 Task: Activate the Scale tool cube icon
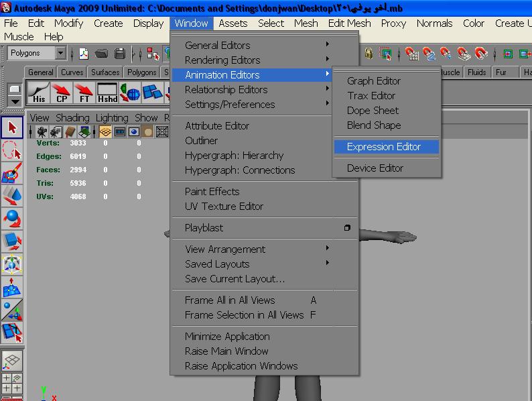[x=12, y=241]
